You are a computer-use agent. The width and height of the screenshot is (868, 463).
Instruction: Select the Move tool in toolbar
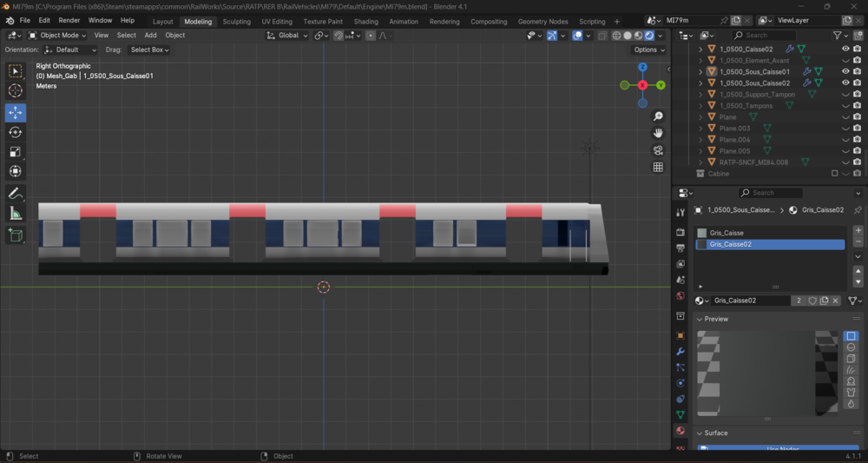click(16, 112)
